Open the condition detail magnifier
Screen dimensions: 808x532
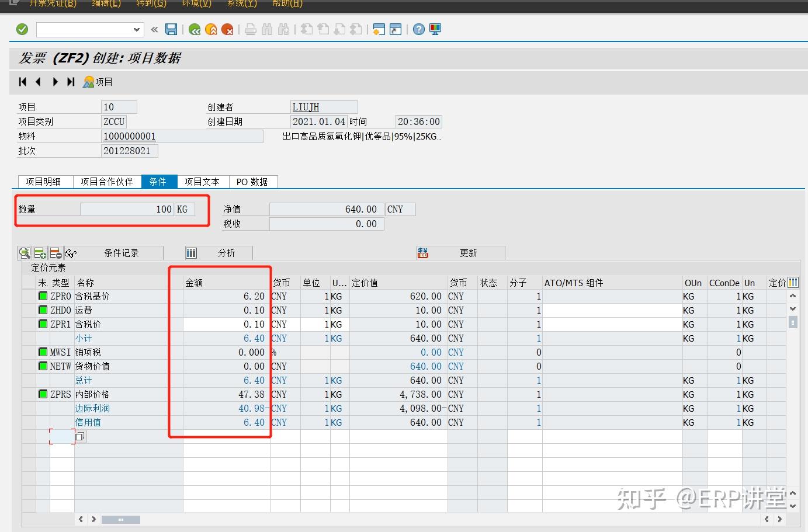coord(25,253)
